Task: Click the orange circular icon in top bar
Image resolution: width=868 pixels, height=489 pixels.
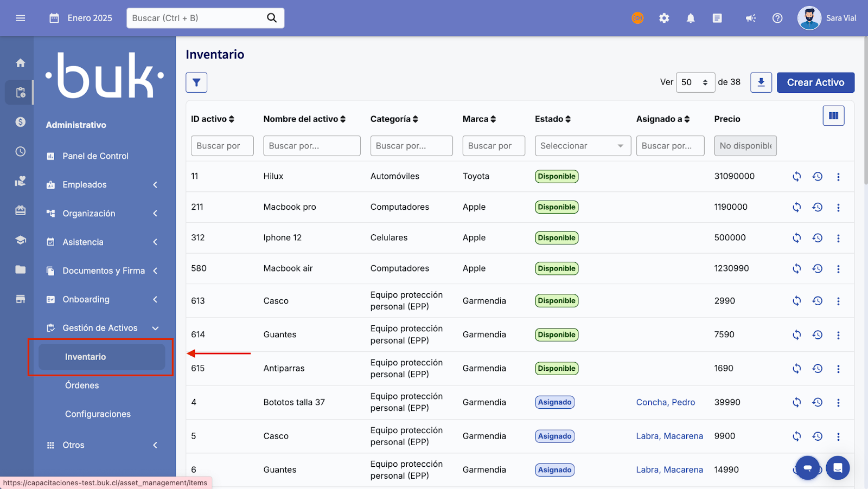Action: [637, 18]
